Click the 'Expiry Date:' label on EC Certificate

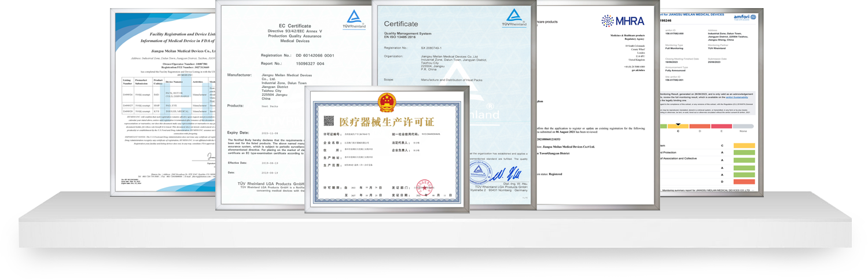pyautogui.click(x=238, y=133)
